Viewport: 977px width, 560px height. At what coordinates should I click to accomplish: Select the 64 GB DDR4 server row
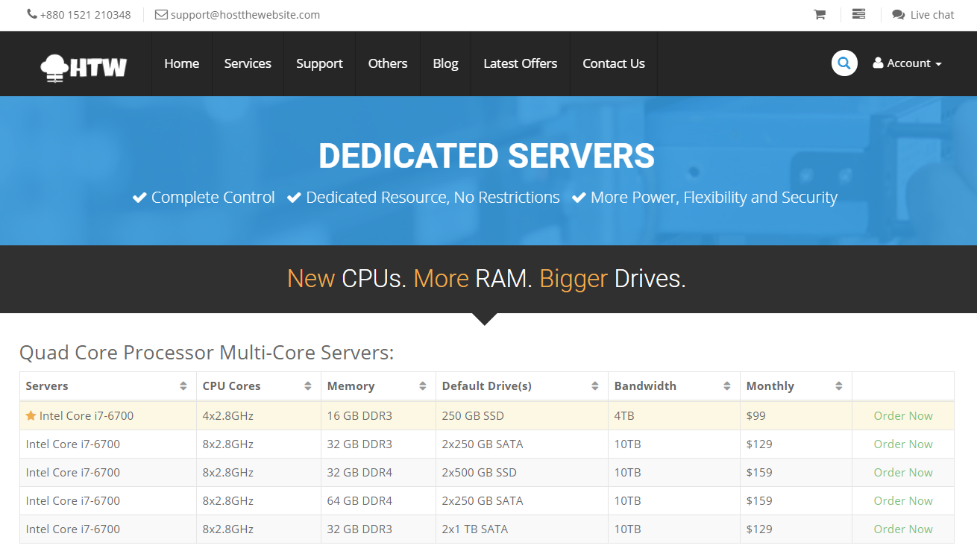[359, 501]
